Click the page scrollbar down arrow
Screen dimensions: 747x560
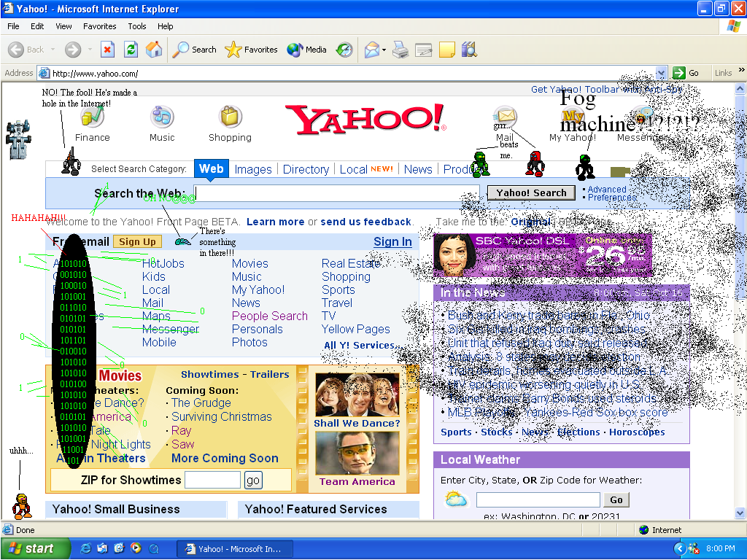coord(740,513)
